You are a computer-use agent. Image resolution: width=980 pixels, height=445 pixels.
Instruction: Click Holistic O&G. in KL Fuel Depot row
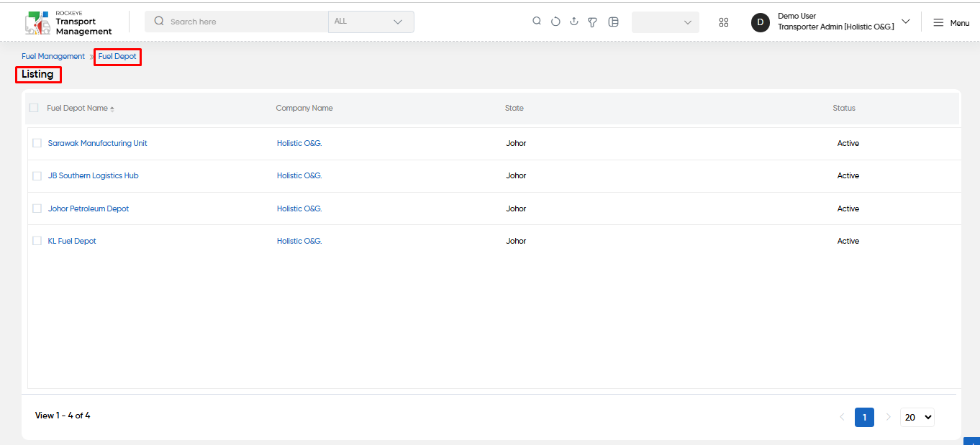point(299,241)
